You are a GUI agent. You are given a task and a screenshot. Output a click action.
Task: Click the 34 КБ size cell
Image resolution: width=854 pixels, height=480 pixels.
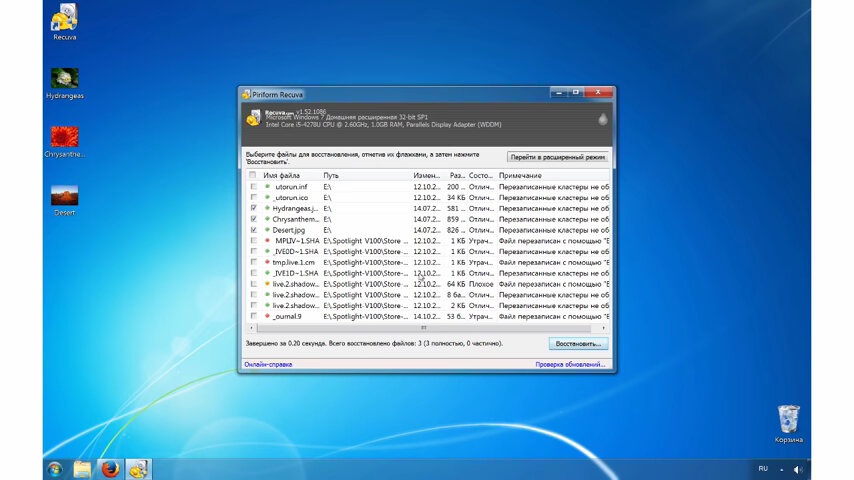456,197
